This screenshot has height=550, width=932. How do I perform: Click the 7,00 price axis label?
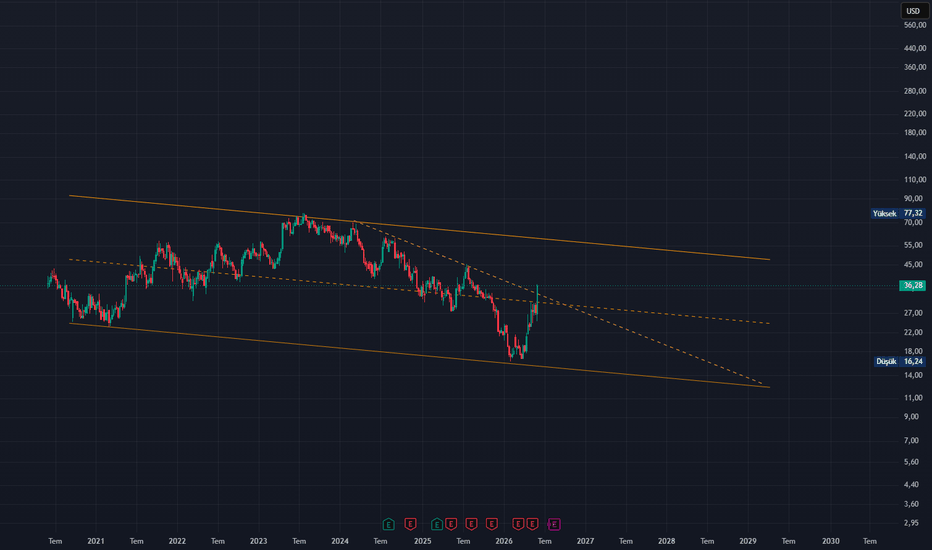click(912, 441)
